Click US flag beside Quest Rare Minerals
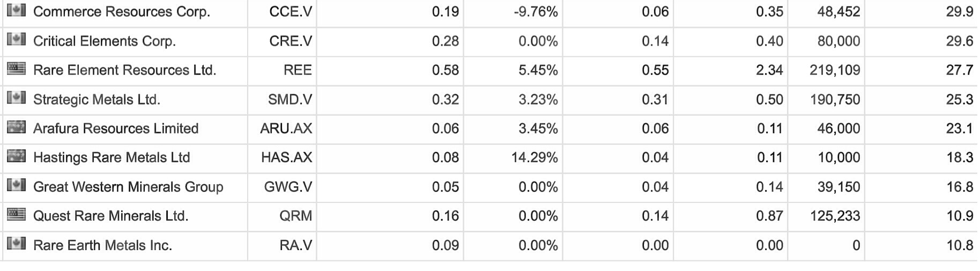This screenshot has width=980, height=271. coord(16,214)
